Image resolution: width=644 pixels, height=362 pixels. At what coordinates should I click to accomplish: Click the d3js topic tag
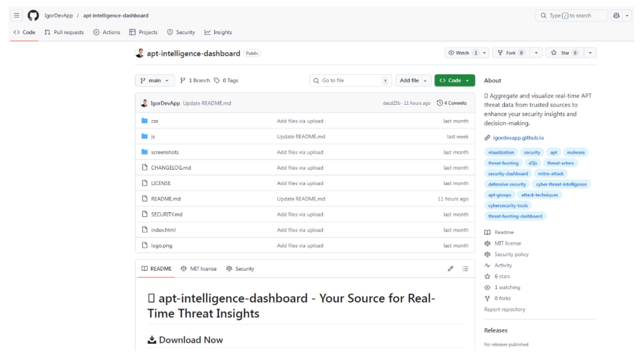(533, 163)
